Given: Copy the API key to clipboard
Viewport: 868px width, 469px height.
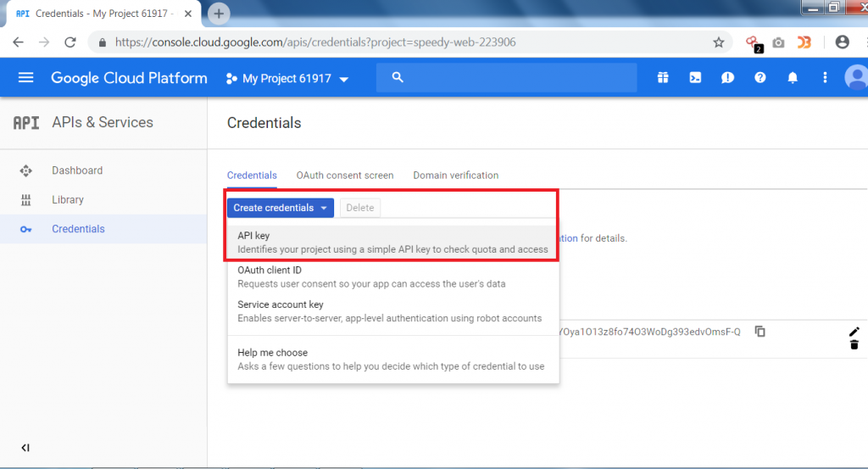Looking at the screenshot, I should 760,332.
